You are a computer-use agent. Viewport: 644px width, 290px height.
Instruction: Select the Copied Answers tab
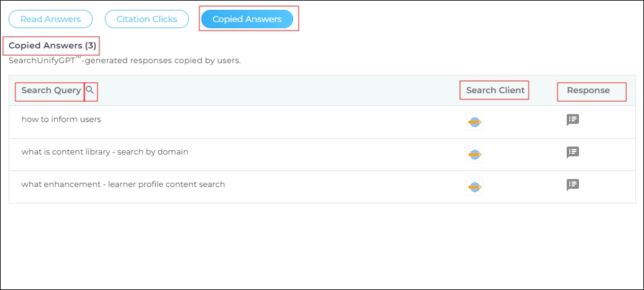coord(247,19)
